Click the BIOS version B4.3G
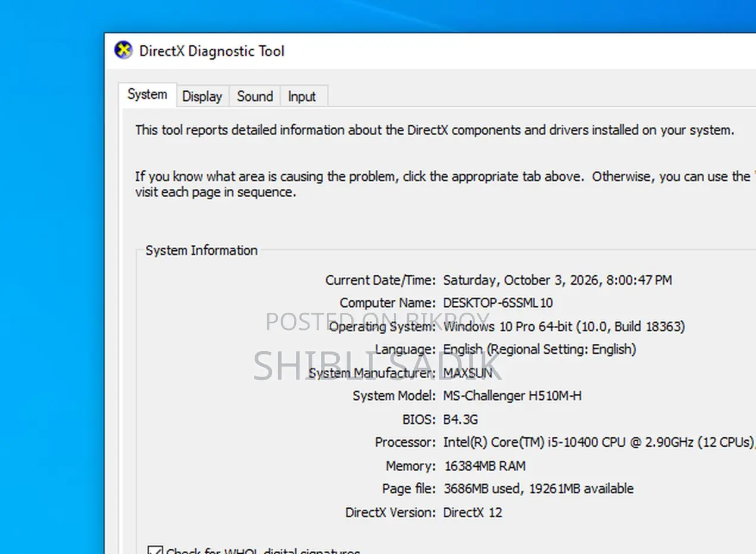Viewport: 756px width, 554px height. (x=461, y=419)
